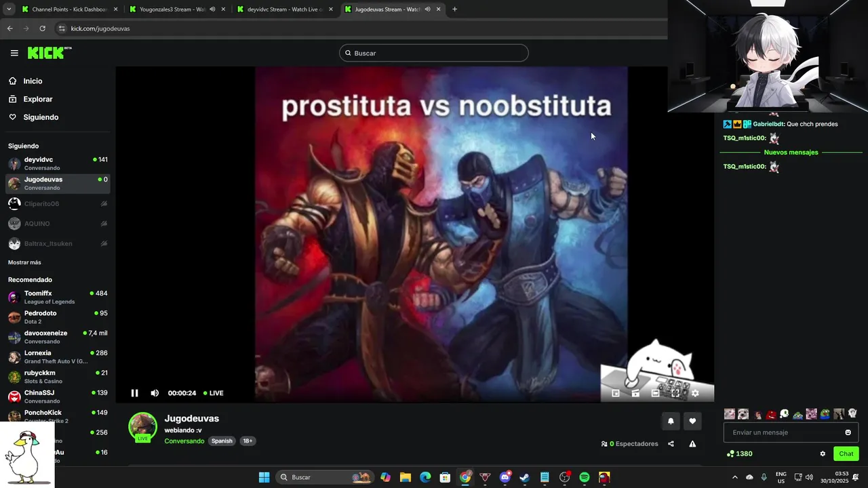Close the Jugodeuvas Stream browser tab
Image resolution: width=868 pixels, height=488 pixels.
pyautogui.click(x=439, y=9)
